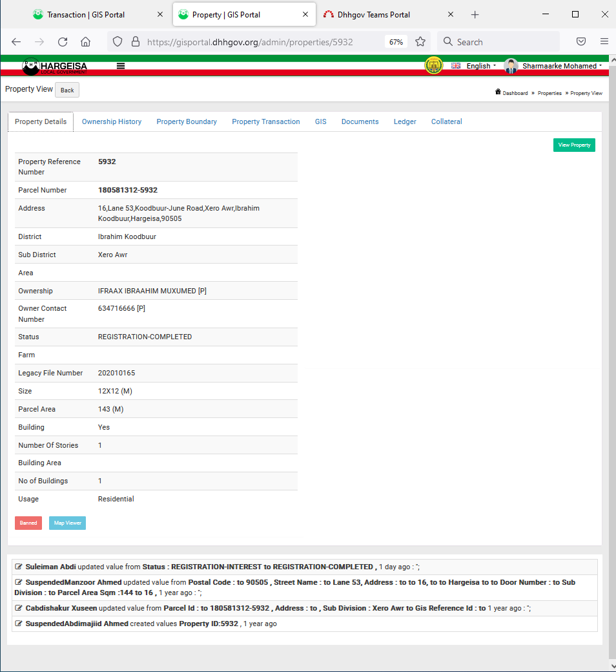The height and width of the screenshot is (672, 616).
Task: Open the Pocket save icon
Action: (581, 41)
